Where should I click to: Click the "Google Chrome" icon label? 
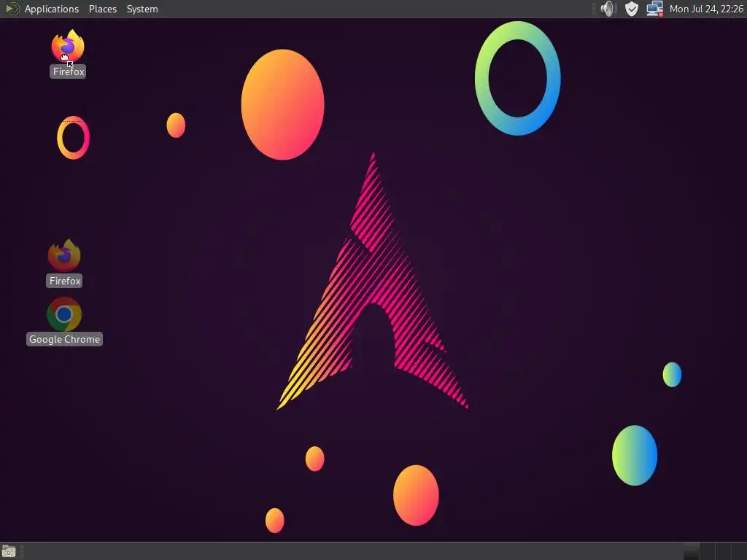[x=64, y=339]
